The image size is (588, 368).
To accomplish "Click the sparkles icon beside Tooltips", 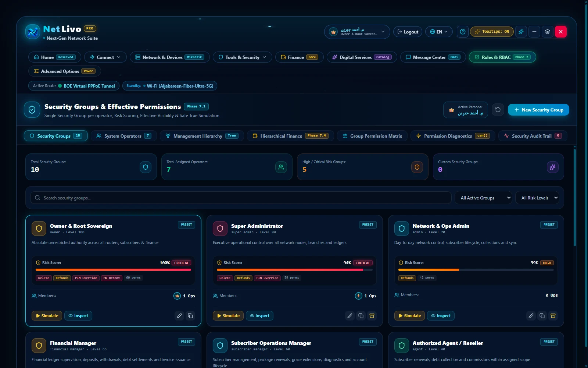I will tap(521, 32).
